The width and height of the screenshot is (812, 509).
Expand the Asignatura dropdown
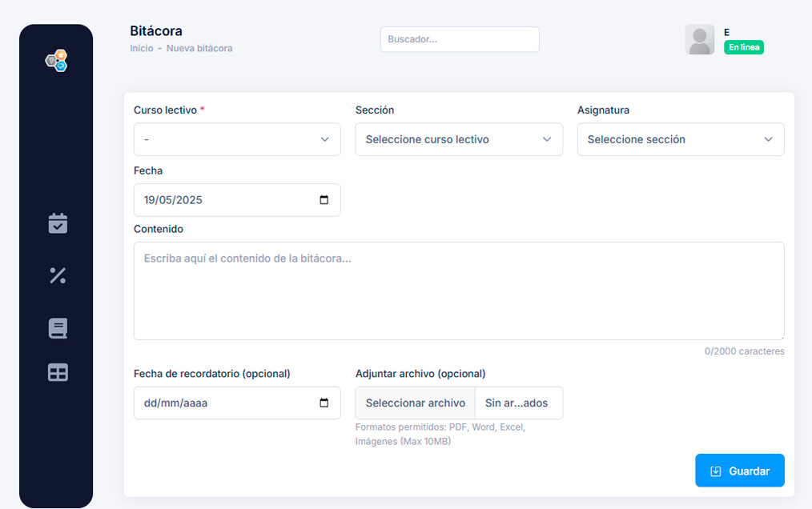pyautogui.click(x=680, y=139)
